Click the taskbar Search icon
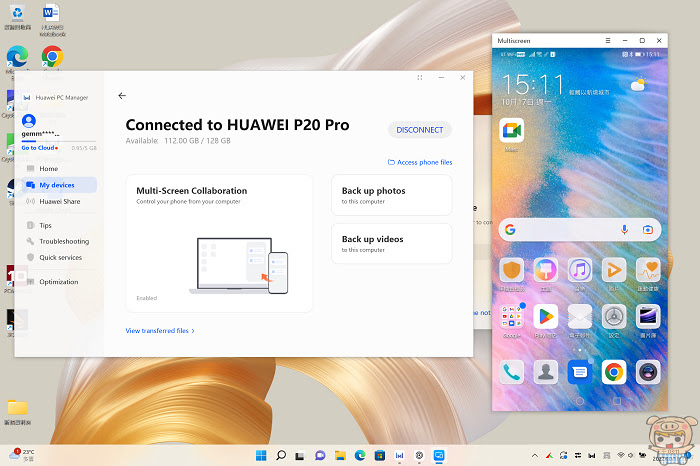700x466 pixels. (x=281, y=455)
